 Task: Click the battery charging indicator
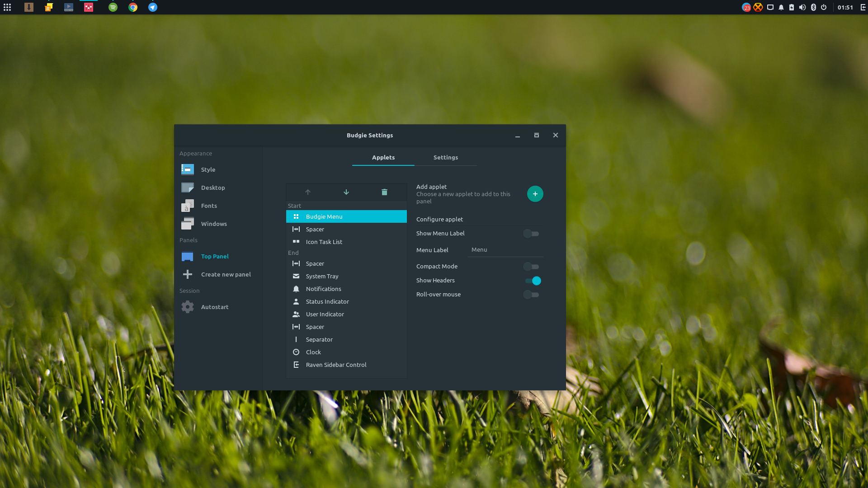(792, 7)
